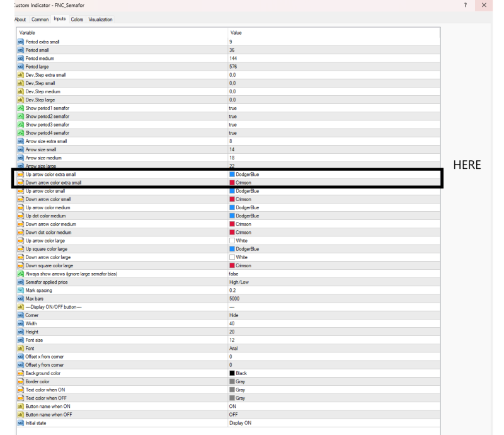Screen dimensions: 504x435
Task: Toggle the Show period3 semafor true value
Action: click(x=232, y=125)
